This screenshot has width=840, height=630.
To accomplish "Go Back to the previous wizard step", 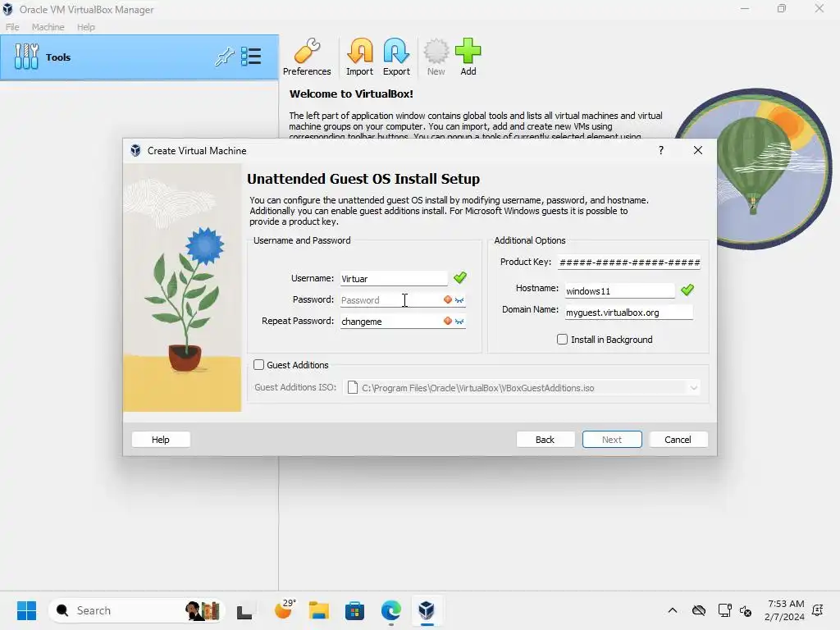I will (x=546, y=440).
